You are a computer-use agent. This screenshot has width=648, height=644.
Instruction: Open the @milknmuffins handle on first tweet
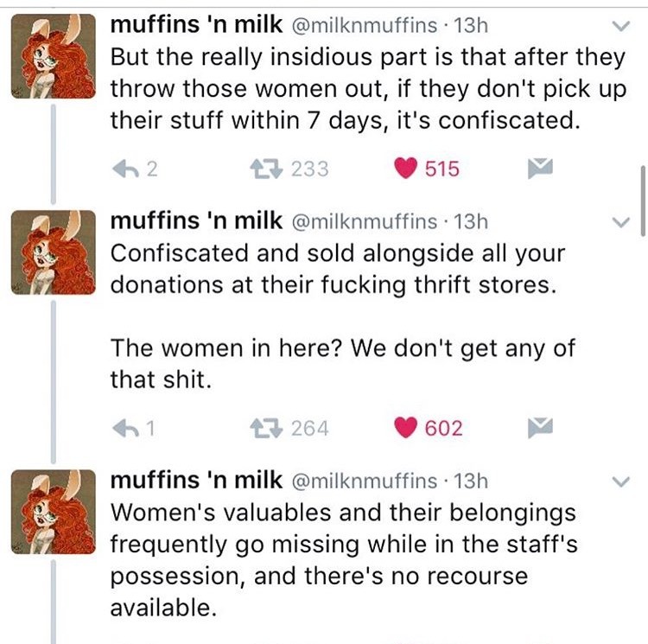[x=366, y=26]
